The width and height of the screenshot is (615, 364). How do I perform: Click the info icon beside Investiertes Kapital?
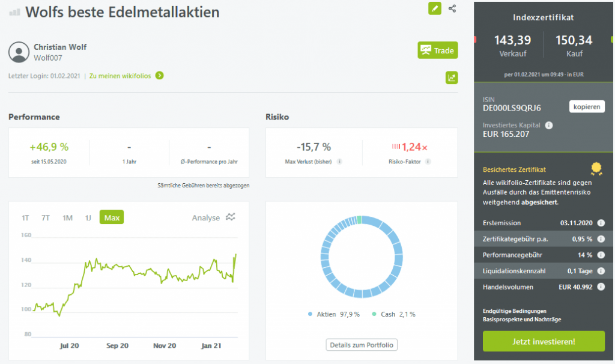549,126
